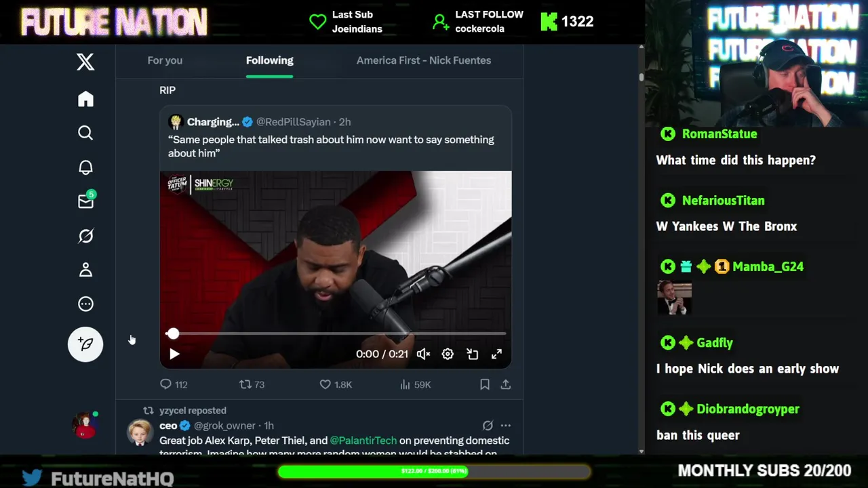Click the 0:00 / 0:21 video time
The image size is (868, 488).
coord(382,354)
